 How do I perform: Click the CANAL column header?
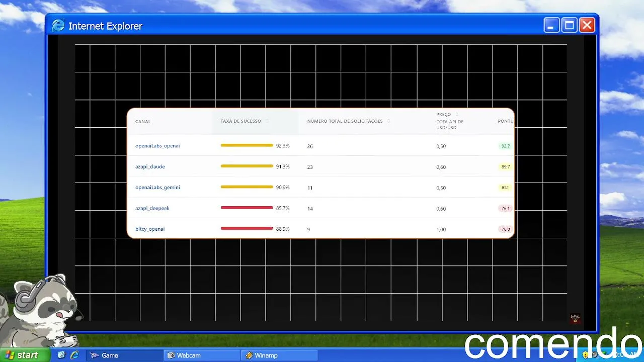click(x=143, y=122)
